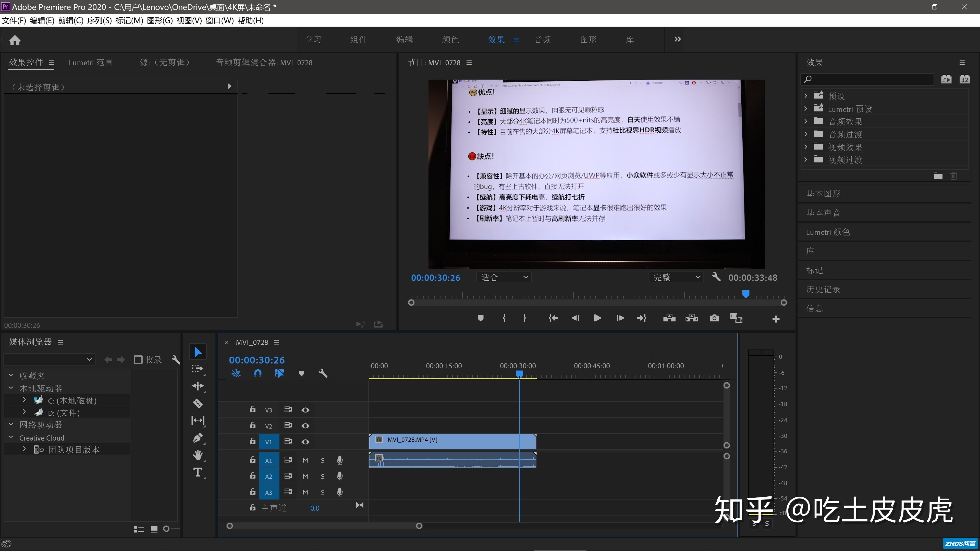
Task: Click the Comparison View button
Action: tap(737, 318)
